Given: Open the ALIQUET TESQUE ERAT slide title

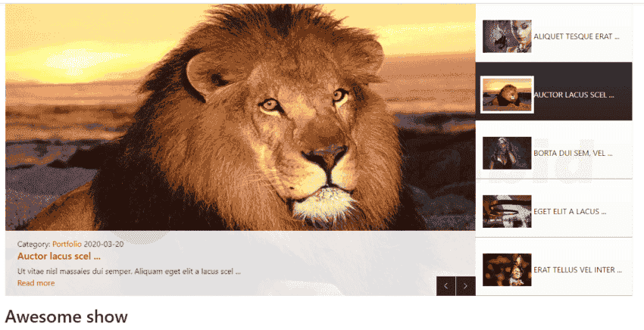Looking at the screenshot, I should pyautogui.click(x=577, y=36).
